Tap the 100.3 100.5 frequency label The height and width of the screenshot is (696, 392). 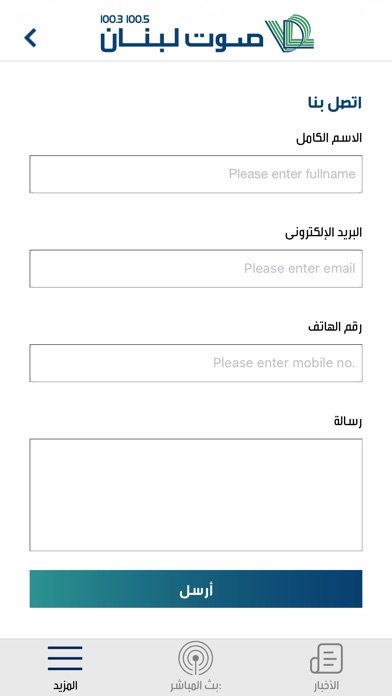tap(125, 20)
